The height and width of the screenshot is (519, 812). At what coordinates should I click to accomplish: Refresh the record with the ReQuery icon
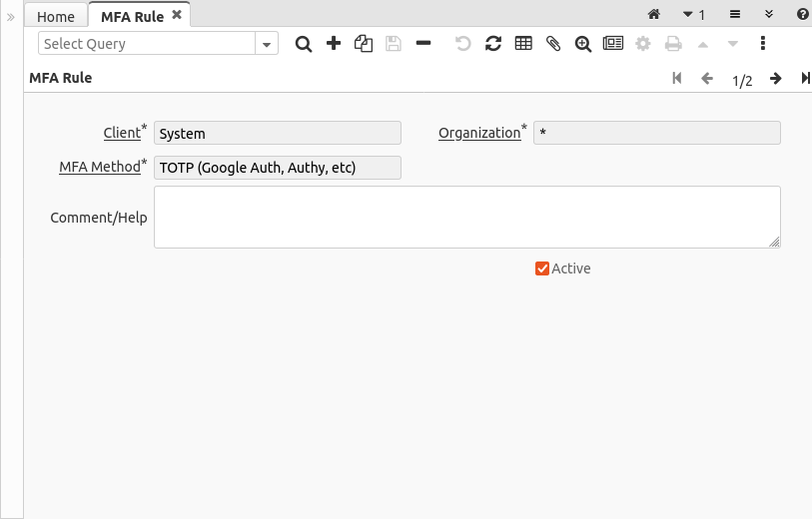point(493,44)
